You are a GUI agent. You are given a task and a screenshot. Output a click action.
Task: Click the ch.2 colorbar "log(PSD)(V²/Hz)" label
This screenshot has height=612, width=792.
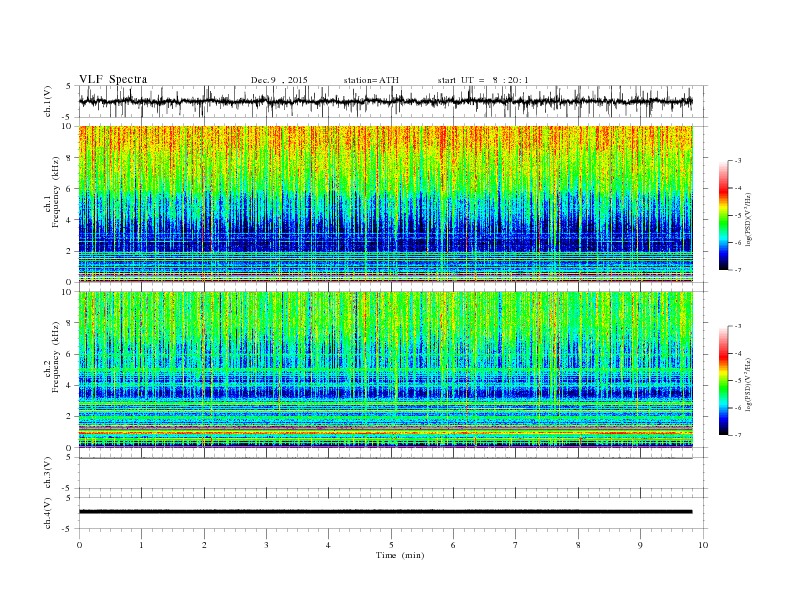748,384
